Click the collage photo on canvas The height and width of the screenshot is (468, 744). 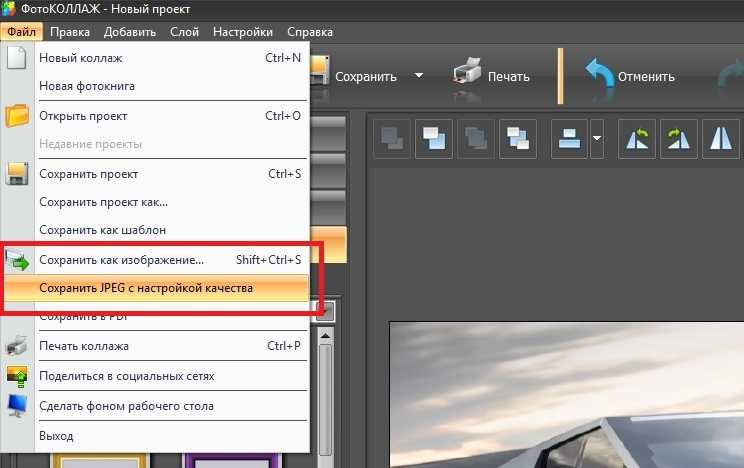pyautogui.click(x=567, y=395)
